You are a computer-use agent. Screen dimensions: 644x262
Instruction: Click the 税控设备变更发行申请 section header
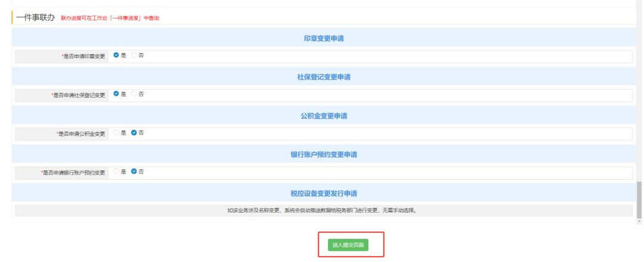[324, 193]
